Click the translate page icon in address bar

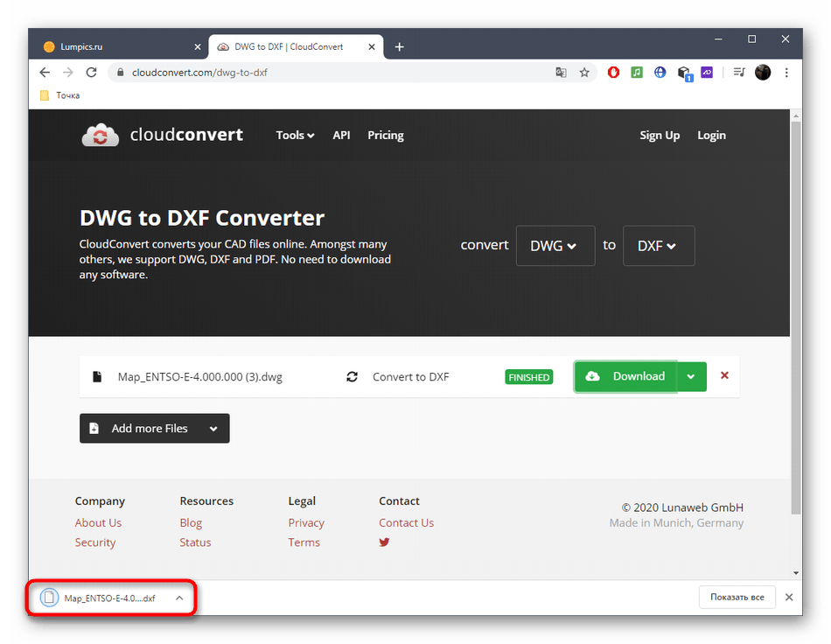[562, 73]
